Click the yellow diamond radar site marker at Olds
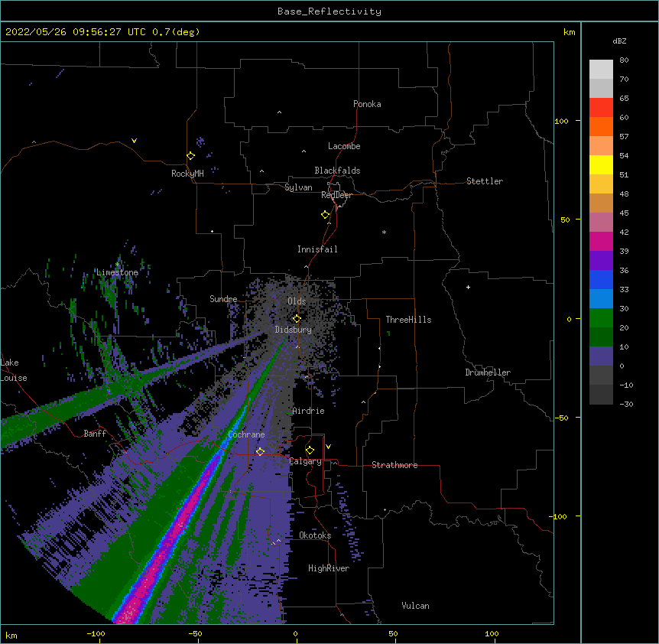This screenshot has height=644, width=659. coord(297,319)
